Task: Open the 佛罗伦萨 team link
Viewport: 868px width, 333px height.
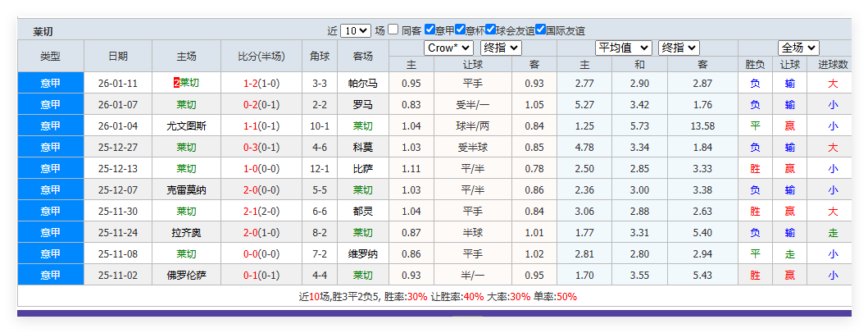Action: (x=186, y=275)
